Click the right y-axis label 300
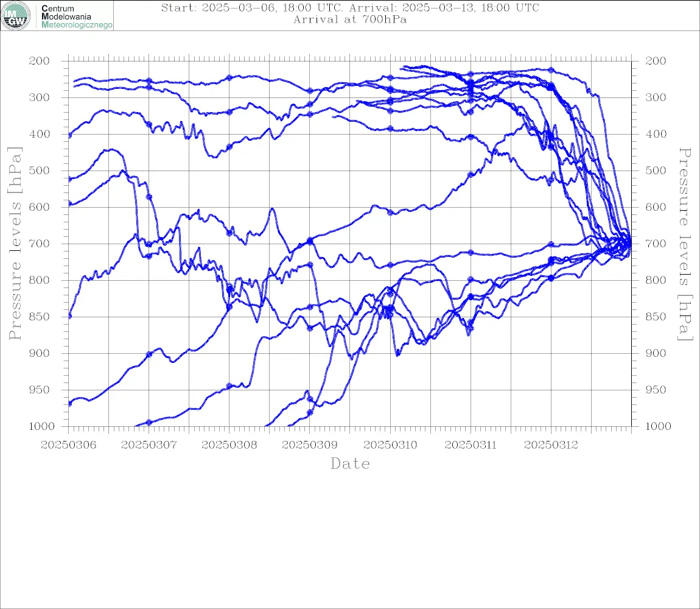This screenshot has height=609, width=700. click(656, 97)
